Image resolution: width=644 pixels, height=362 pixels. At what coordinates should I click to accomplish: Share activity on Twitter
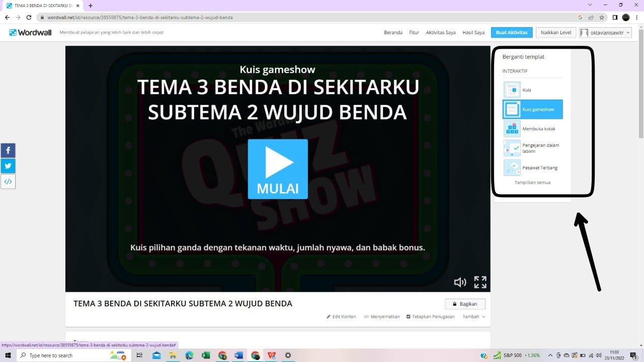[8, 166]
